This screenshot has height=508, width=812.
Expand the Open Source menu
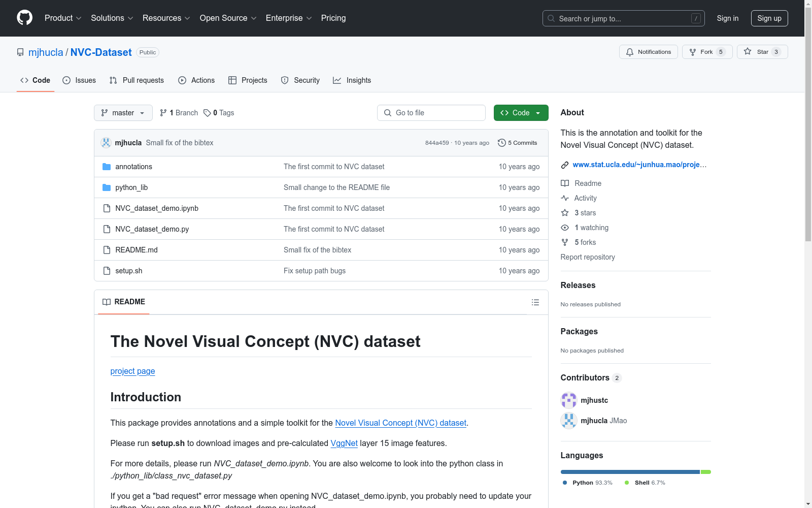(228, 18)
